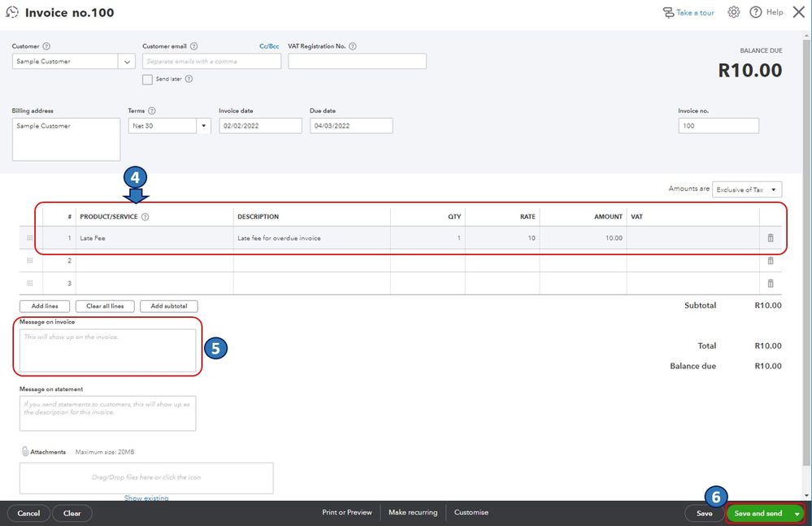Viewport: 812px width, 526px height.
Task: Select Print or Preview in footer
Action: pyautogui.click(x=347, y=513)
